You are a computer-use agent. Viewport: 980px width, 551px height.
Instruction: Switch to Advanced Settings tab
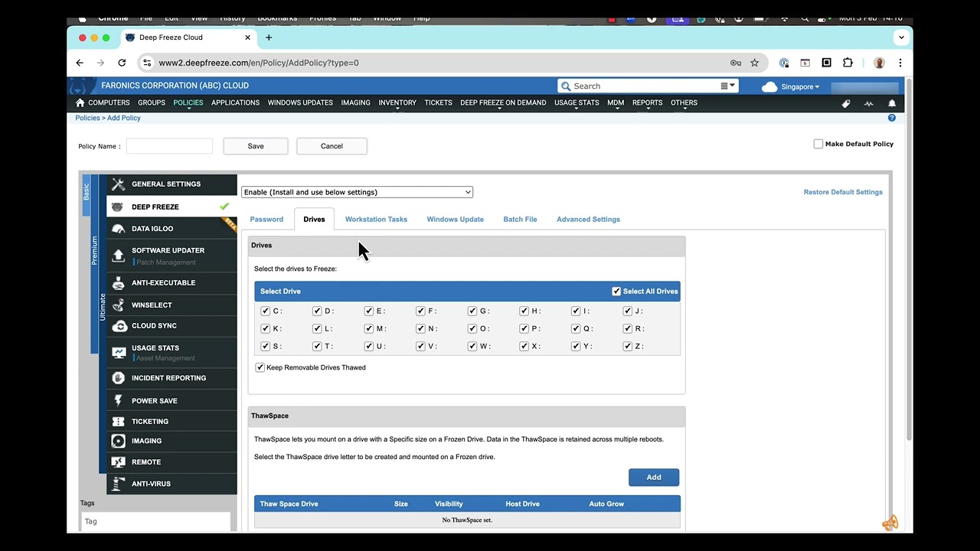(588, 220)
